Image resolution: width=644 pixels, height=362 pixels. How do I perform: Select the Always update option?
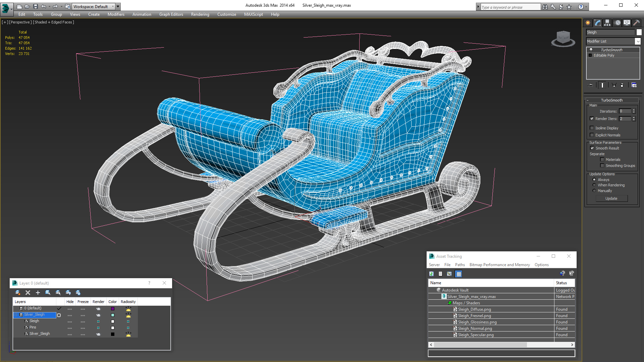594,180
